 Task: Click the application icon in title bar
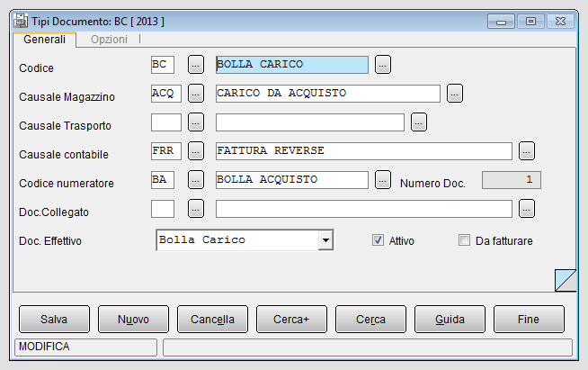(21, 21)
